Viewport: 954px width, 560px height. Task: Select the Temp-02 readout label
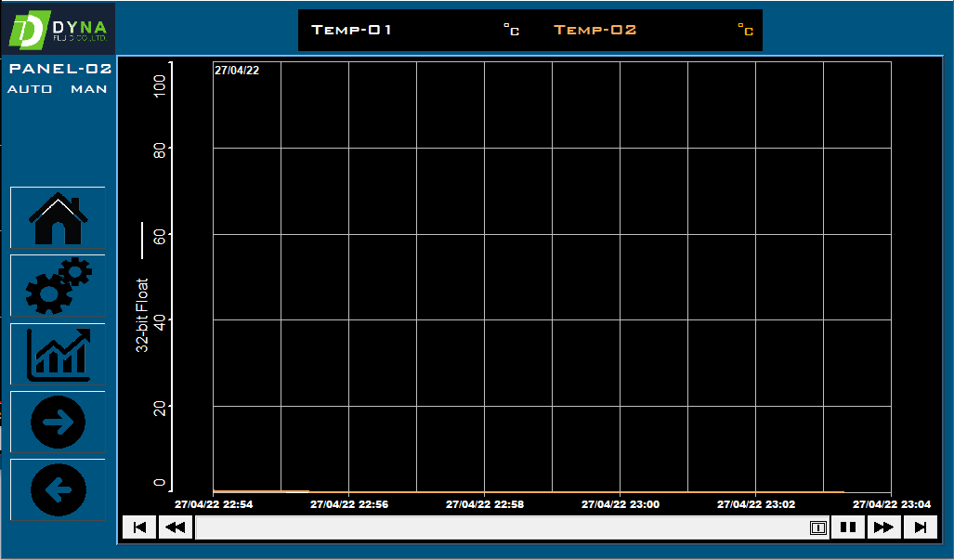(x=595, y=30)
